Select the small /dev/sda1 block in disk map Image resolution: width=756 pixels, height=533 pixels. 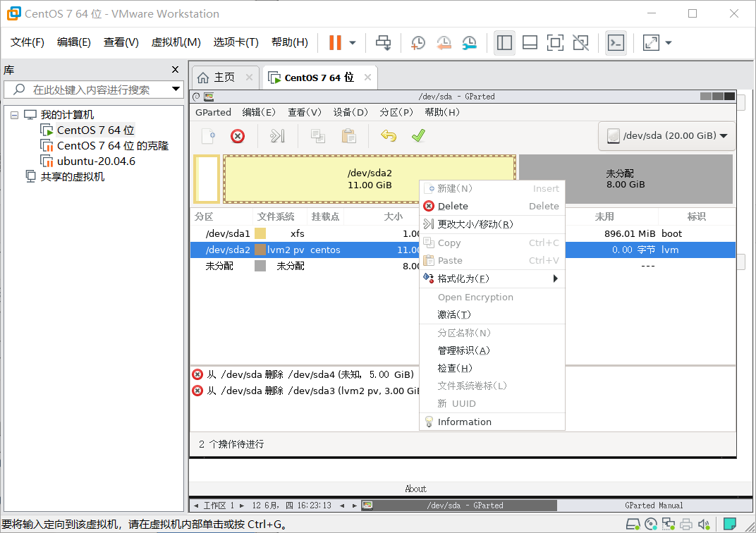pos(207,179)
